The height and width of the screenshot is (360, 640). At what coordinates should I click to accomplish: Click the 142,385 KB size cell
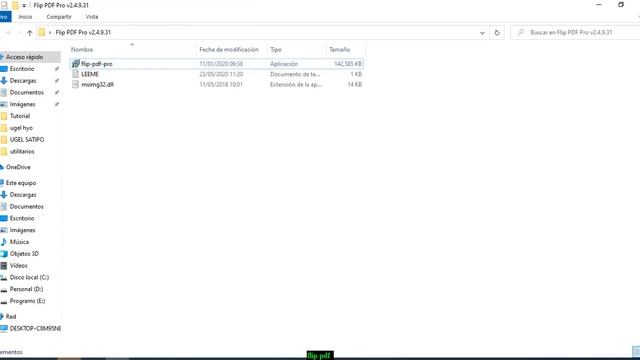(x=348, y=64)
